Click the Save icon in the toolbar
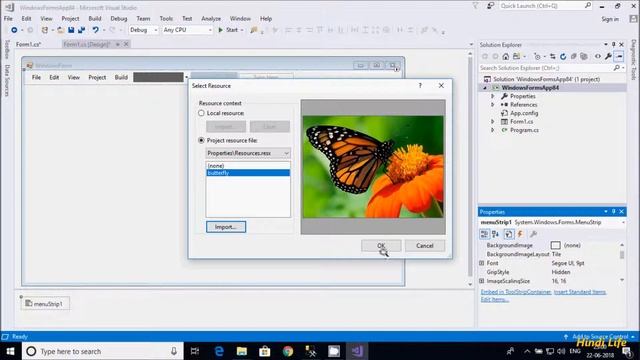640x360 pixels. pyautogui.click(x=71, y=30)
